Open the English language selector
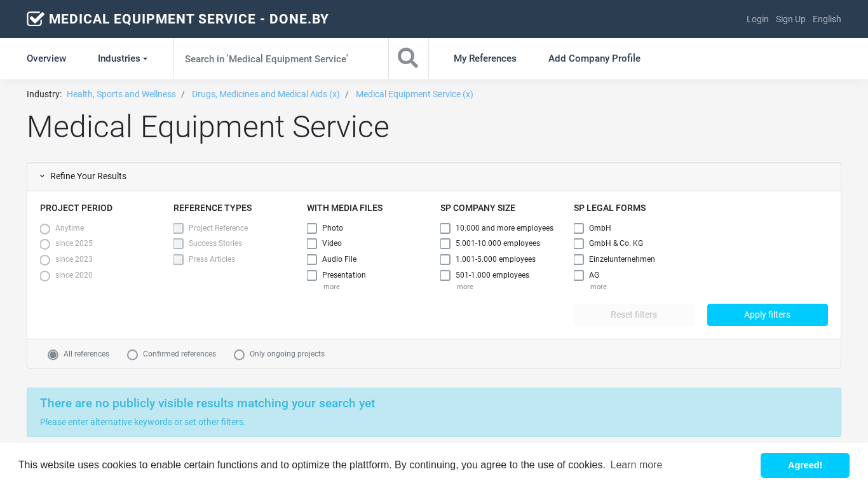The width and height of the screenshot is (868, 488). [x=826, y=19]
